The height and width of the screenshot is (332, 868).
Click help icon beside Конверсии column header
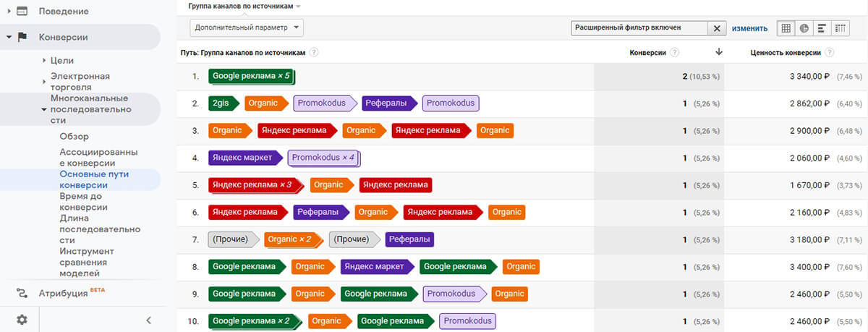tap(675, 52)
